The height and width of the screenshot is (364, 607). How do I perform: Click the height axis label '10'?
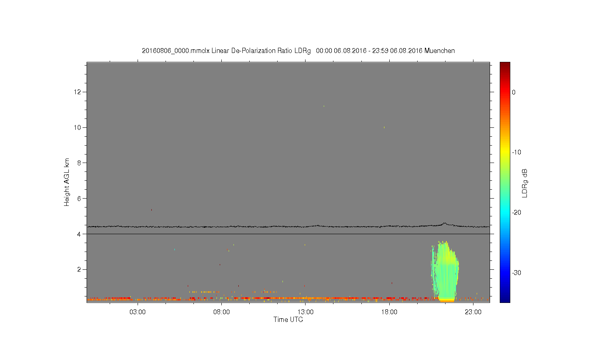coord(78,128)
